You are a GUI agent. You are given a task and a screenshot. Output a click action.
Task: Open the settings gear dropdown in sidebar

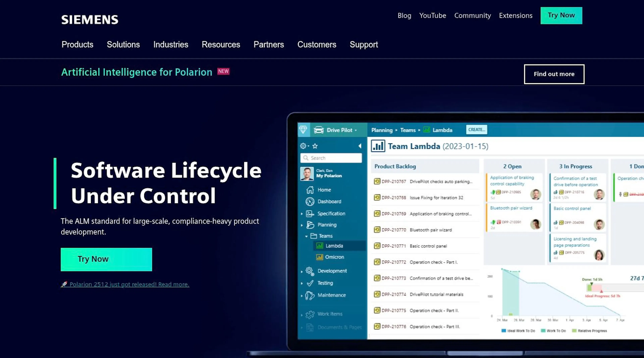(x=305, y=146)
